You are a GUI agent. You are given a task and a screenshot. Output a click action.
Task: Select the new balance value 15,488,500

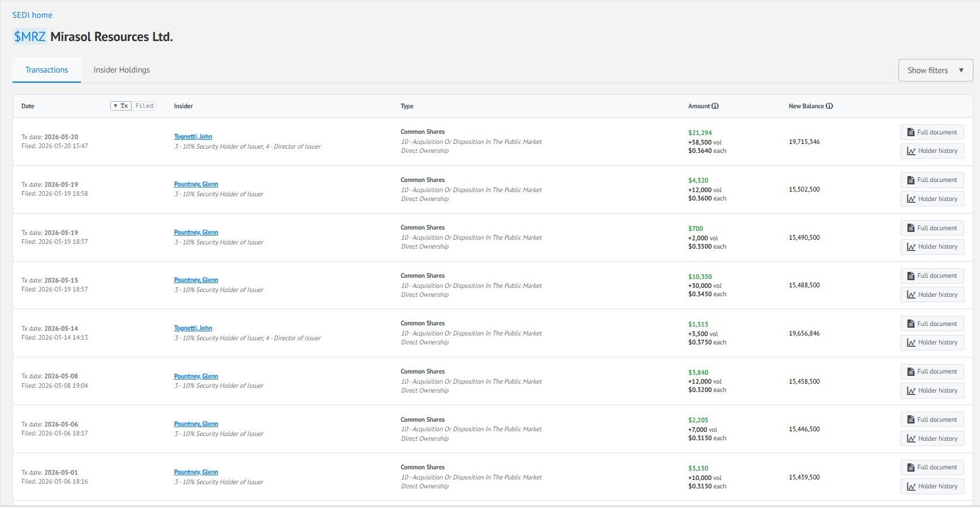click(804, 285)
